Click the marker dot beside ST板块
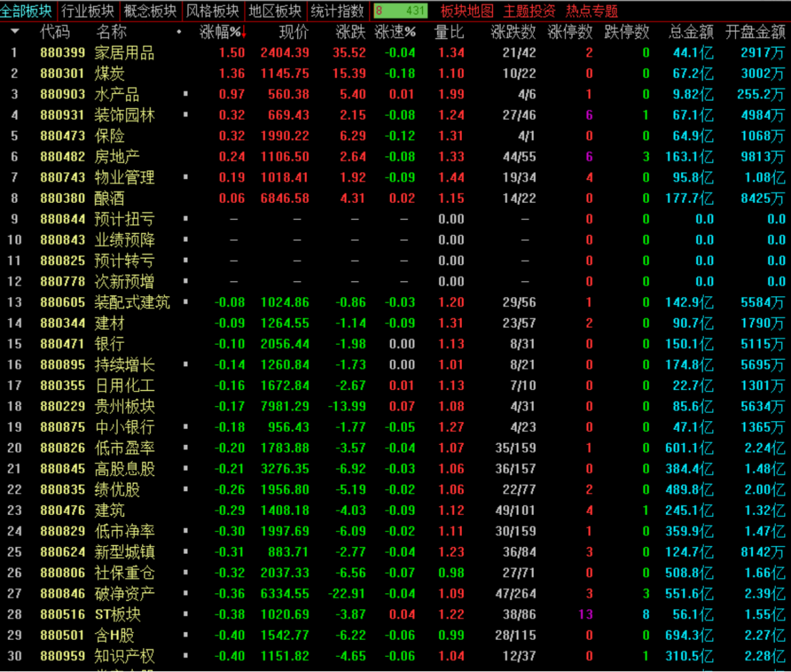 click(186, 614)
